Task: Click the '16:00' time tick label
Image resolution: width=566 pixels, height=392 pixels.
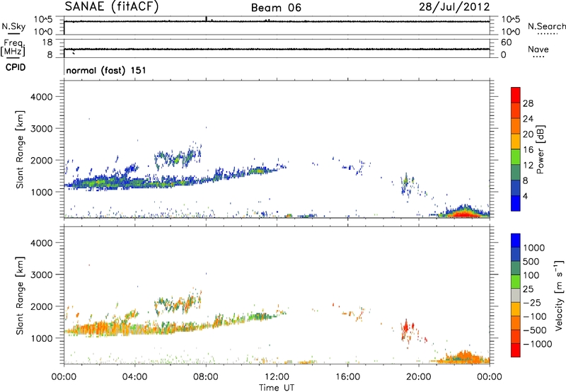Action: click(347, 377)
